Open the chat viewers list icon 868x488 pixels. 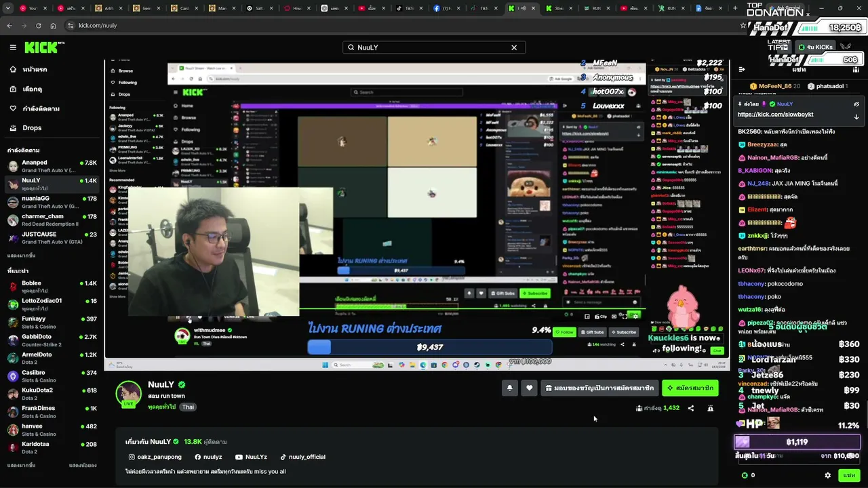(x=856, y=69)
